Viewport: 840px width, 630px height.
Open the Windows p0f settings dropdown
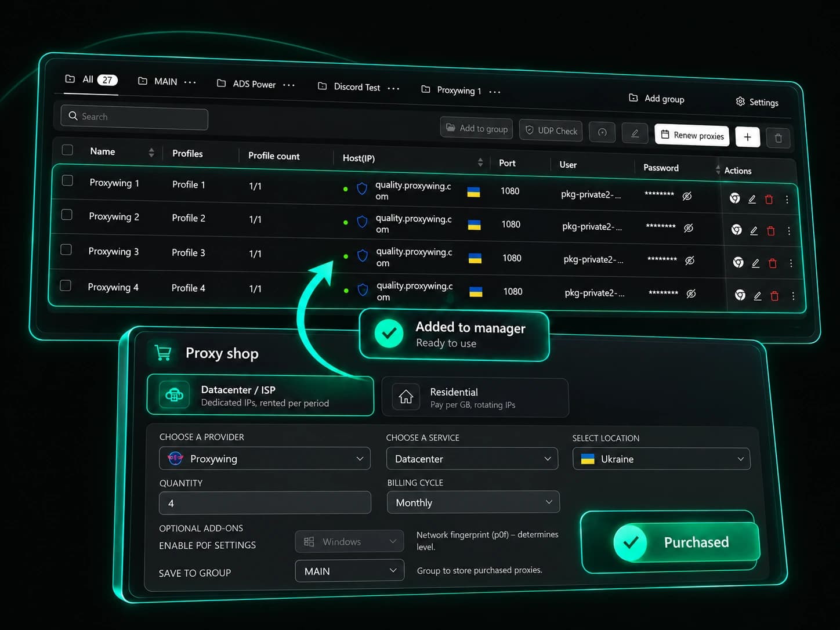(x=350, y=541)
